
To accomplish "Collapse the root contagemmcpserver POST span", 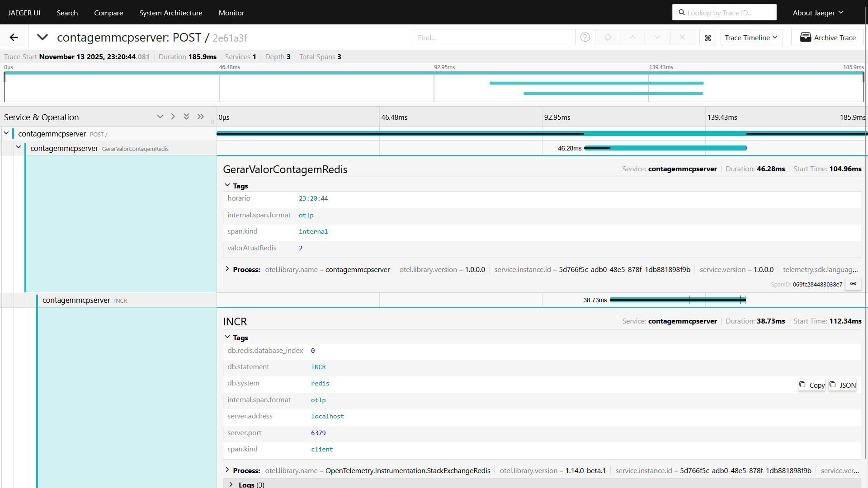I will [x=6, y=133].
